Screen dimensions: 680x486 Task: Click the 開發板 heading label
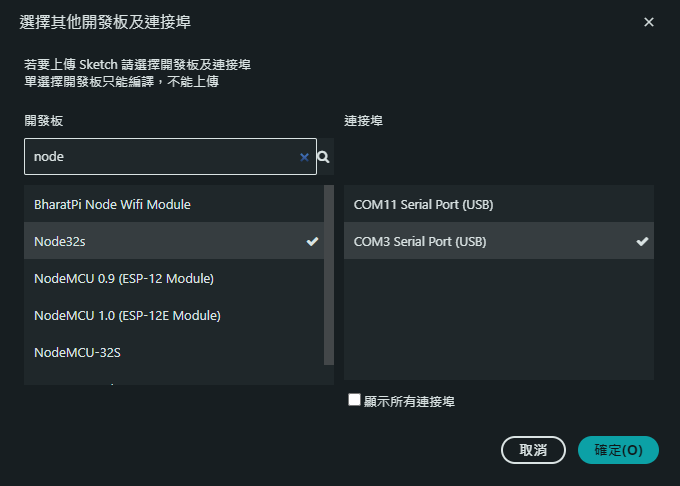(x=45, y=121)
